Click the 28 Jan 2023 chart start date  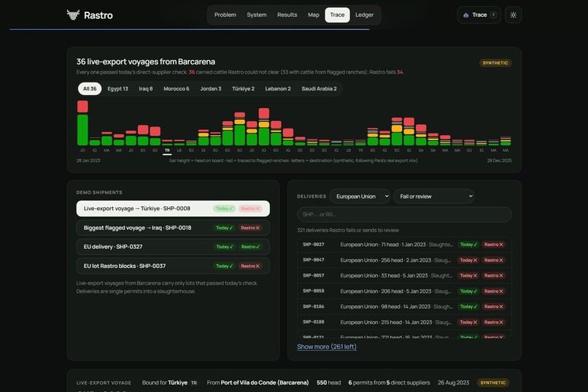click(x=88, y=161)
